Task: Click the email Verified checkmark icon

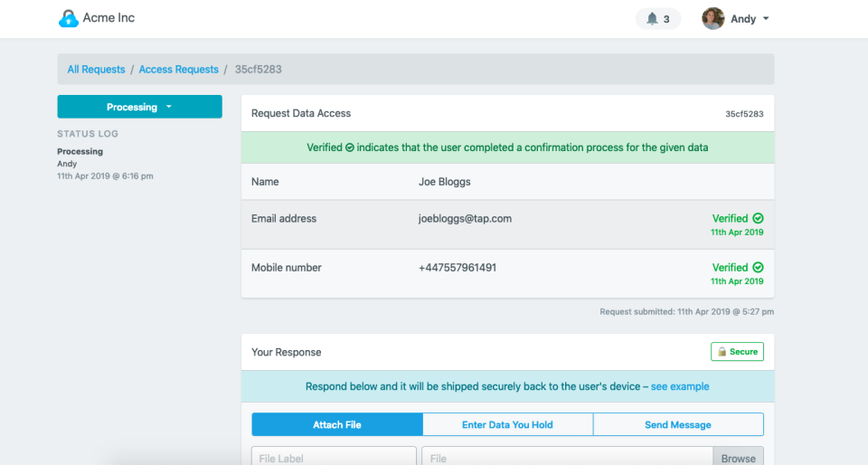Action: 758,218
